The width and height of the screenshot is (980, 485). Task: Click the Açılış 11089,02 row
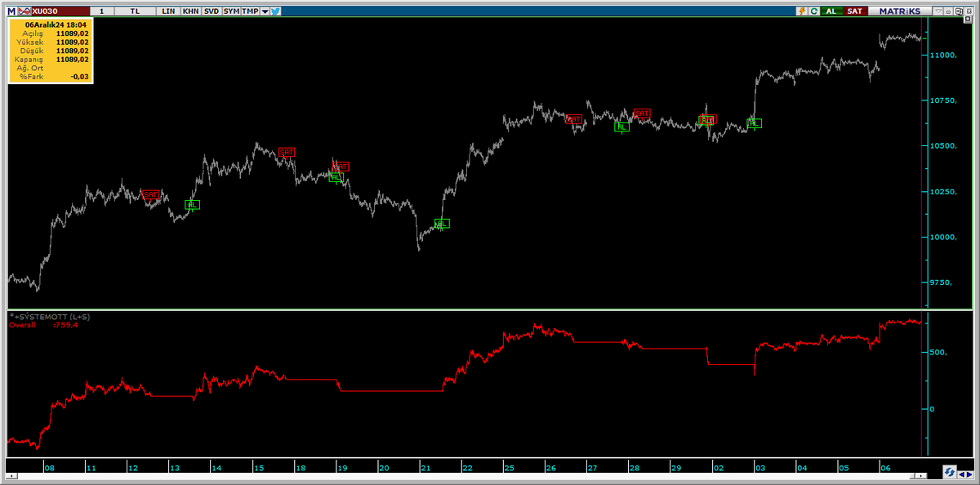51,33
